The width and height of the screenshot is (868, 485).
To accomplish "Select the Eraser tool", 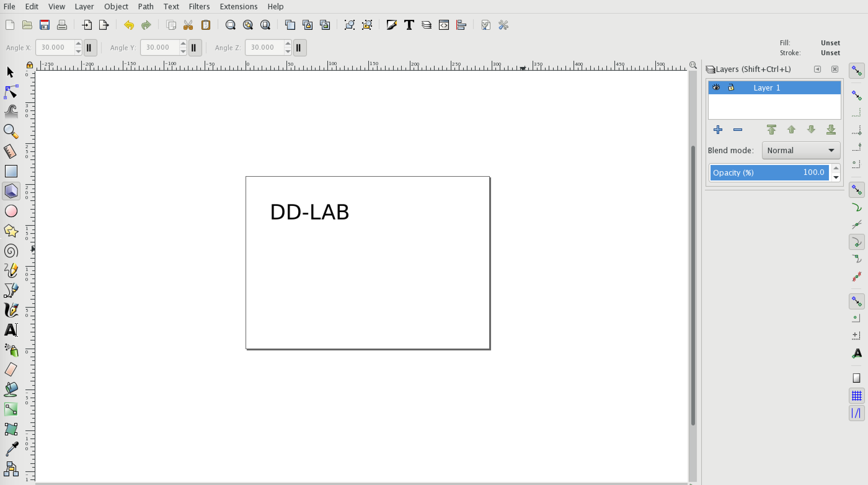I will pyautogui.click(x=11, y=370).
